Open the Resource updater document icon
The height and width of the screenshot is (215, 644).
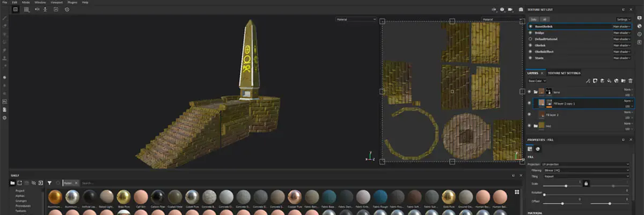click(x=5, y=109)
